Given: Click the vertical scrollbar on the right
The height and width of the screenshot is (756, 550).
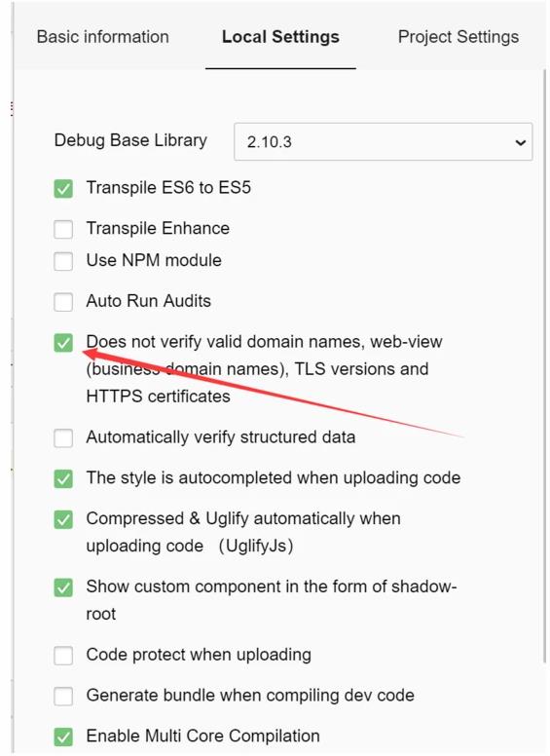Looking at the screenshot, I should click(546, 366).
